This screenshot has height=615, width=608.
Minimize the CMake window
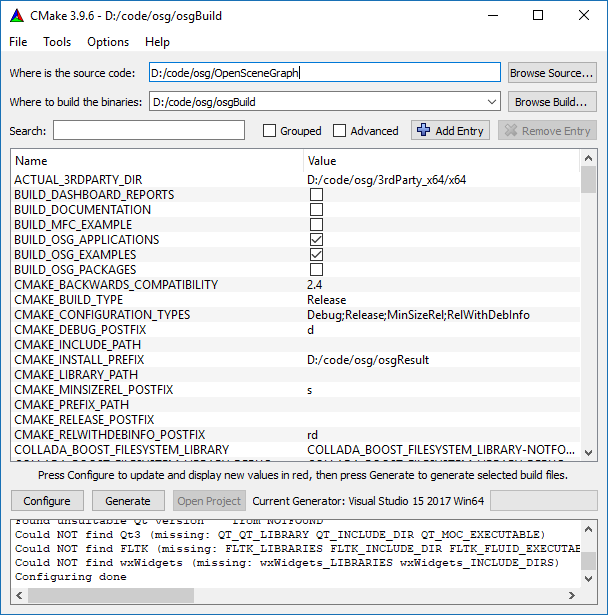493,15
